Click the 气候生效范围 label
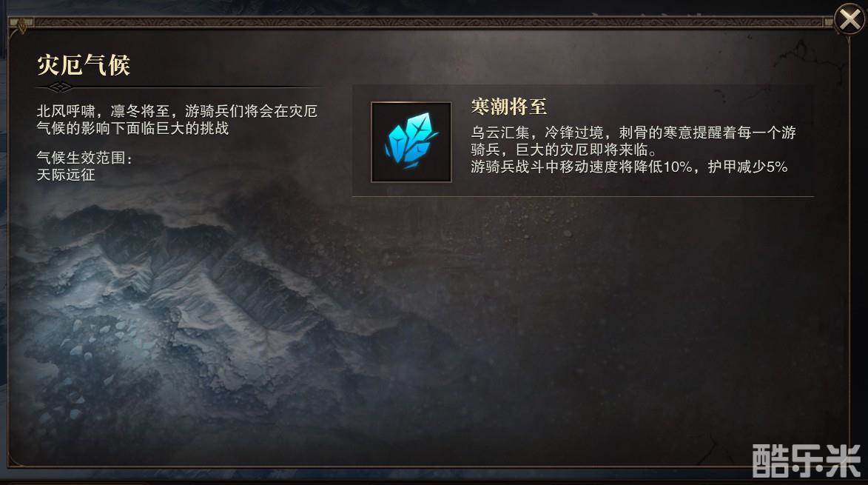The image size is (868, 485). pyautogui.click(x=84, y=158)
